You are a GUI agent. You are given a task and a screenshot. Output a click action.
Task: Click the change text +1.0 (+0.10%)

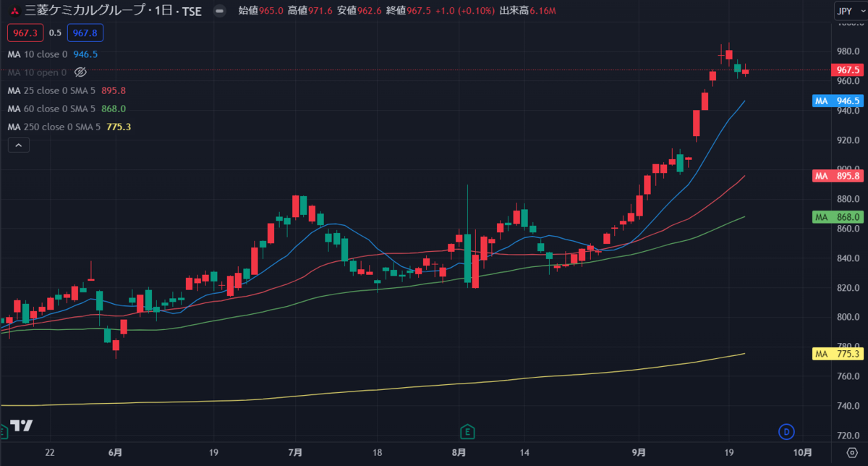point(465,11)
